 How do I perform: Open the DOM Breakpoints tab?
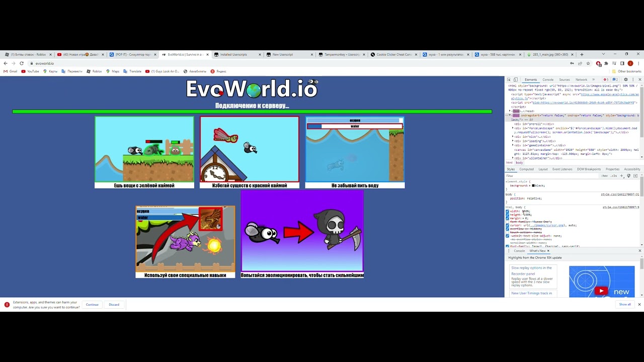coord(589,169)
